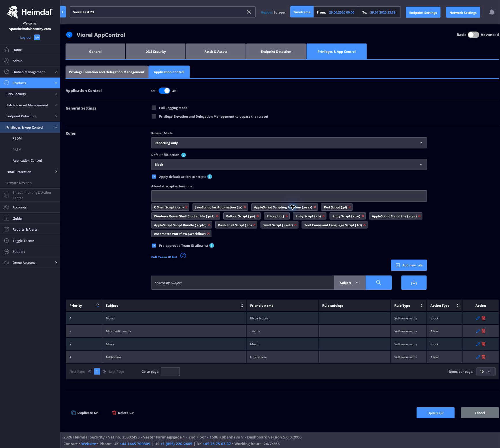Sort the rules table by Priority
Viewport: 500px width, 448px height.
coord(98,306)
